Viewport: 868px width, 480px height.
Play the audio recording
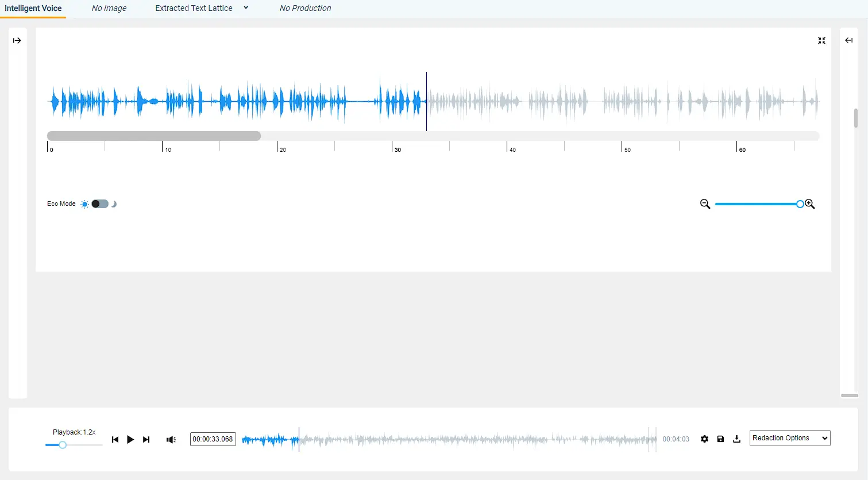point(130,440)
